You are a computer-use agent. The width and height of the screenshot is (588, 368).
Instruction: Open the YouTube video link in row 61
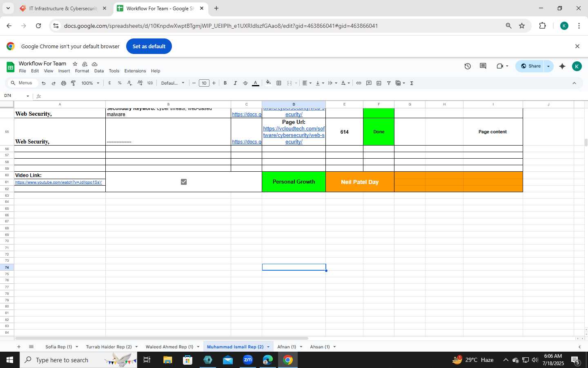pos(58,182)
